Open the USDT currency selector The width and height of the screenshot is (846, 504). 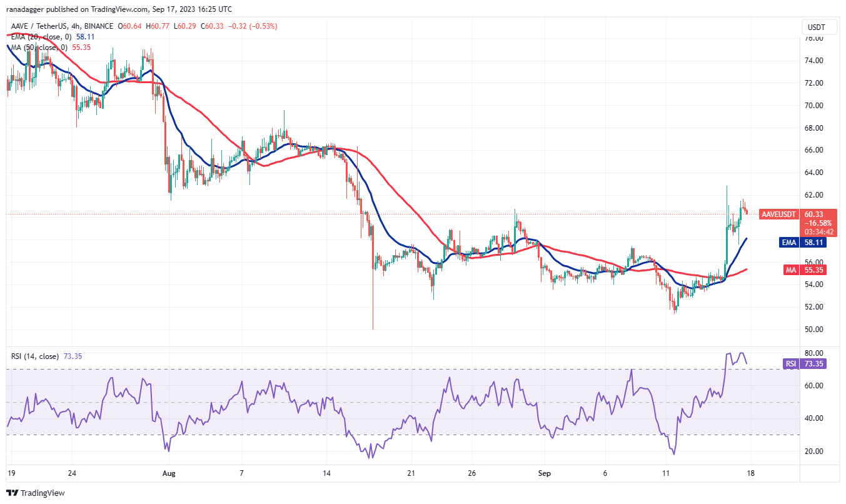pos(818,27)
